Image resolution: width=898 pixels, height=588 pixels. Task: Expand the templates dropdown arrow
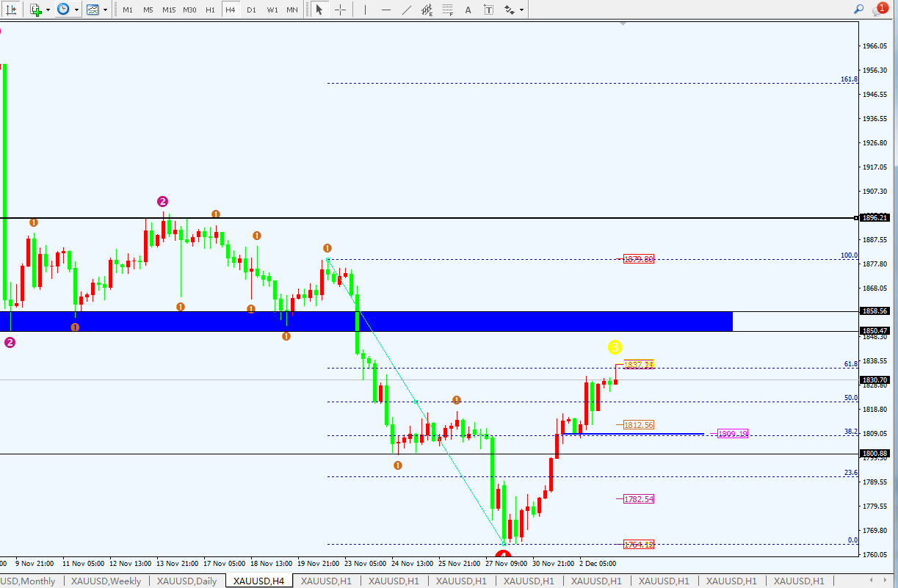[x=104, y=10]
